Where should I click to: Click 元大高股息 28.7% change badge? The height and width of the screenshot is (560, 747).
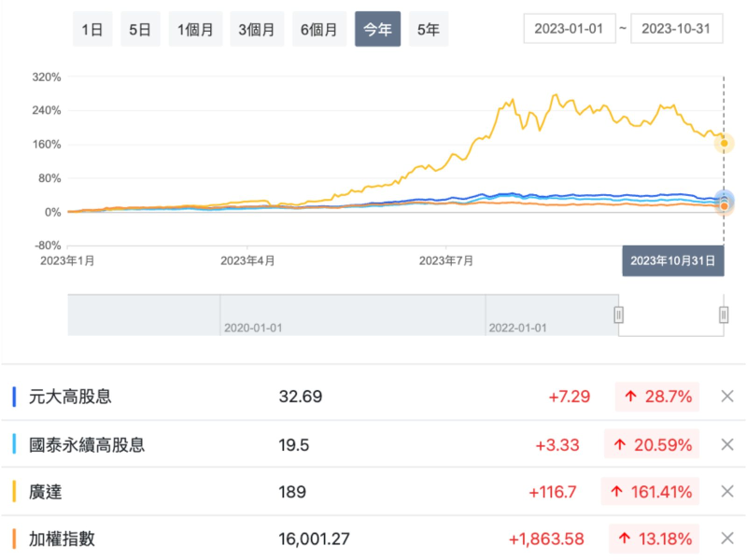[x=658, y=397]
